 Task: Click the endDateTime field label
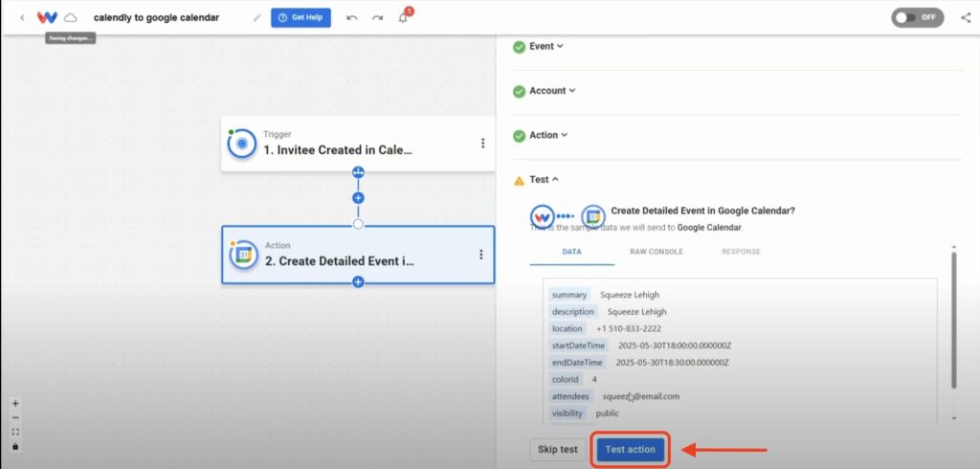click(x=577, y=362)
